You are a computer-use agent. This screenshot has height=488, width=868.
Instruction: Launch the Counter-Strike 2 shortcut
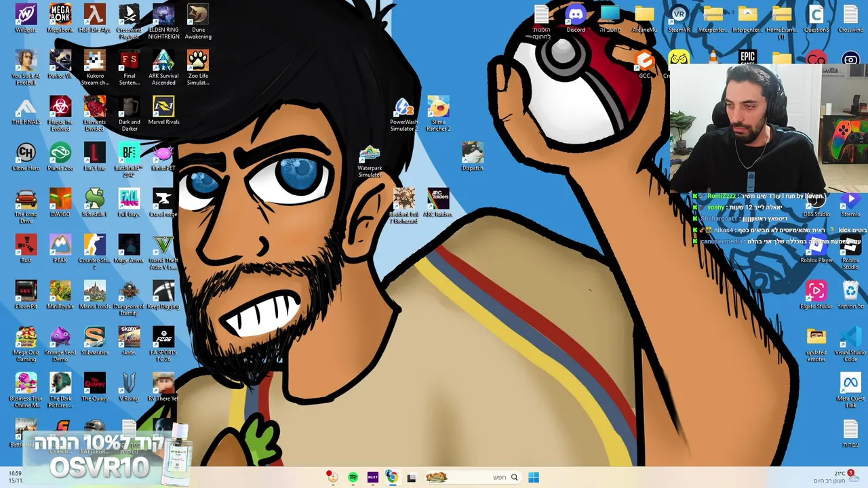click(x=94, y=252)
